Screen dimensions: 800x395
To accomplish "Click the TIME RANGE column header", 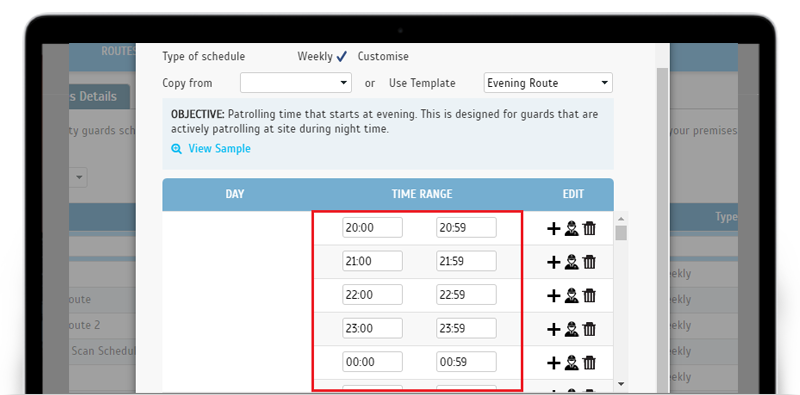I will pyautogui.click(x=422, y=194).
